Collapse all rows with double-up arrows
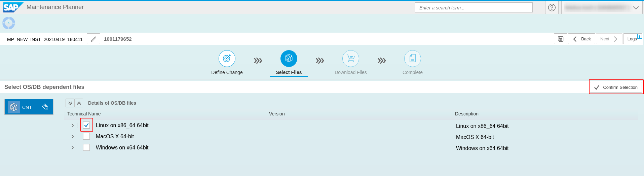The height and width of the screenshot is (176, 644). point(79,103)
